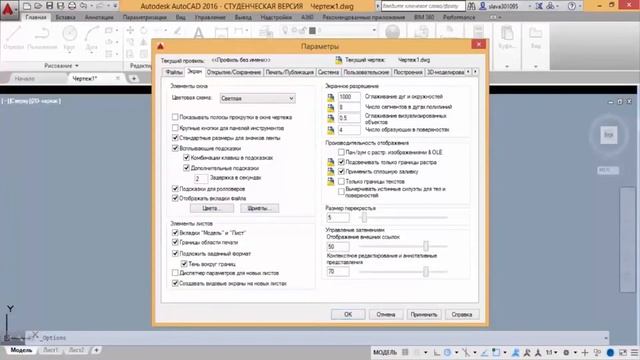This screenshot has height=360, width=640.
Task: Toggle polar tracking icon in status bar
Action: coord(447,352)
